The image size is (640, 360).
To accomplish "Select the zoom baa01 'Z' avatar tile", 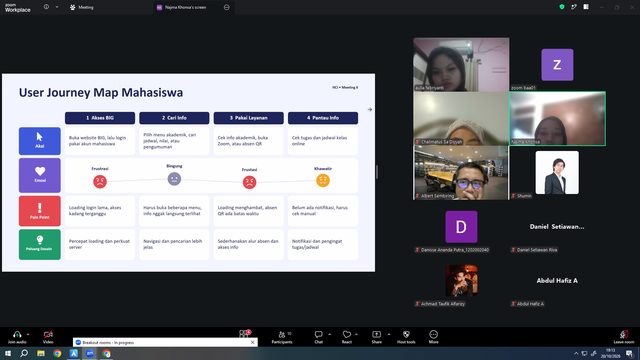I will click(557, 64).
